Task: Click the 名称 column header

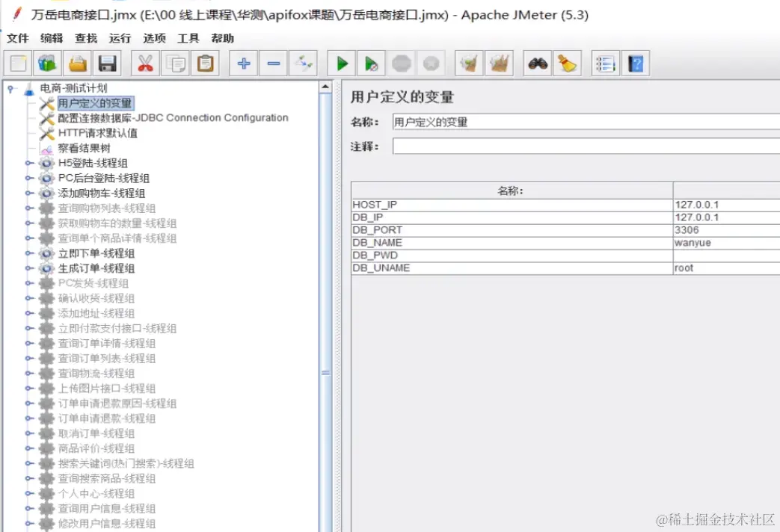Action: [512, 191]
